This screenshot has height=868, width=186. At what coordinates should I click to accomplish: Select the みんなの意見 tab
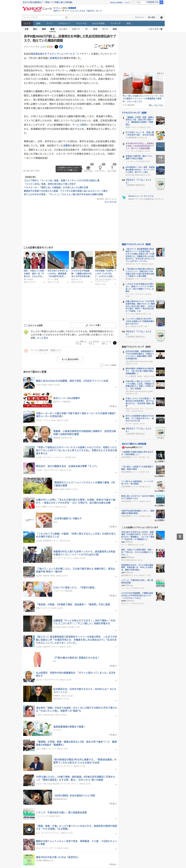click(98, 24)
